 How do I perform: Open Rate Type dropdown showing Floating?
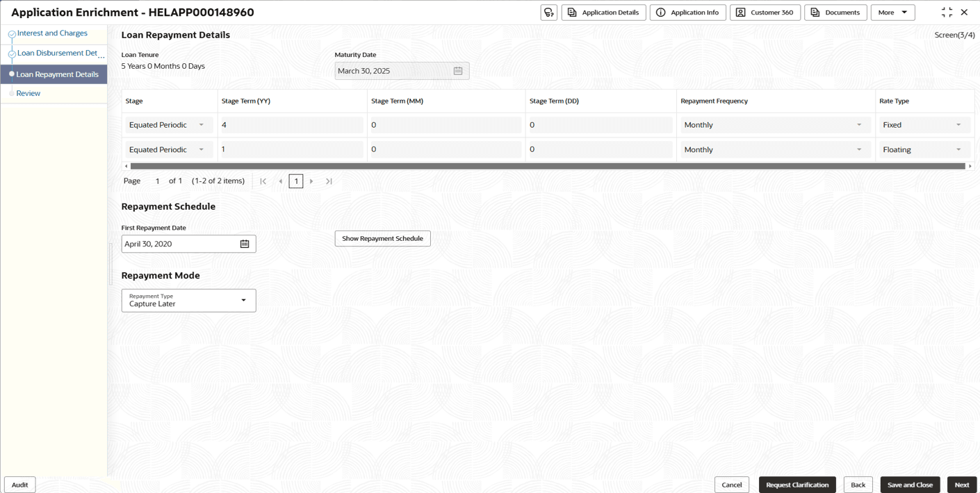(x=924, y=149)
